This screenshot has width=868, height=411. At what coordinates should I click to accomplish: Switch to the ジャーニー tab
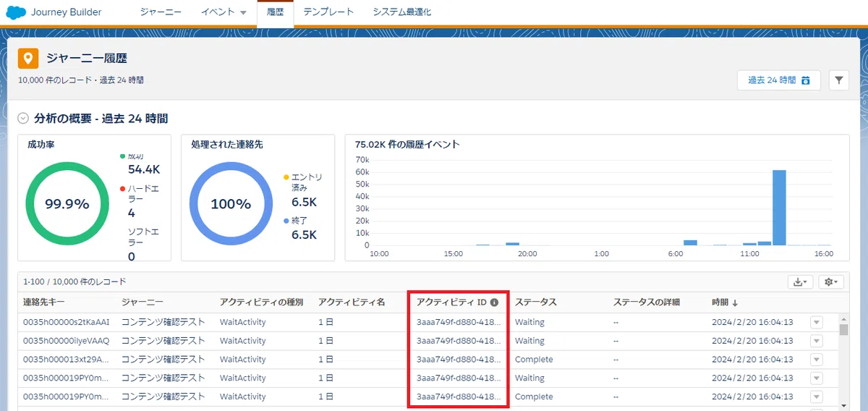[x=160, y=12]
